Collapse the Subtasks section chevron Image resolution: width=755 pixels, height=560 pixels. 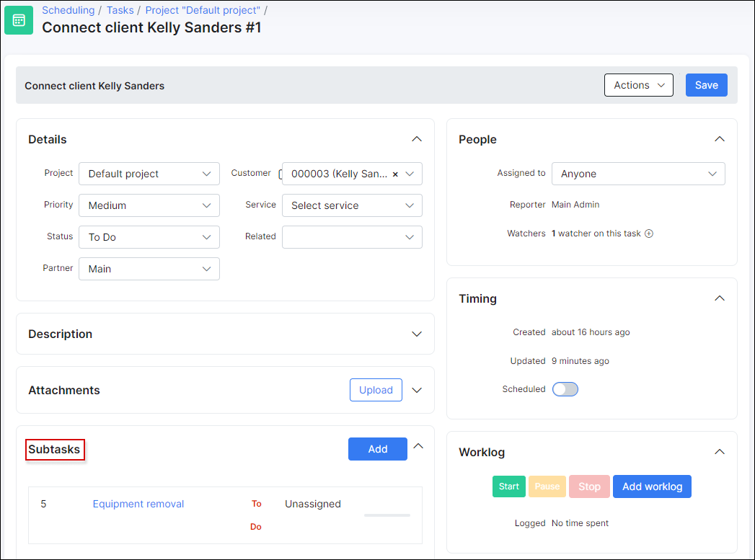pos(418,447)
